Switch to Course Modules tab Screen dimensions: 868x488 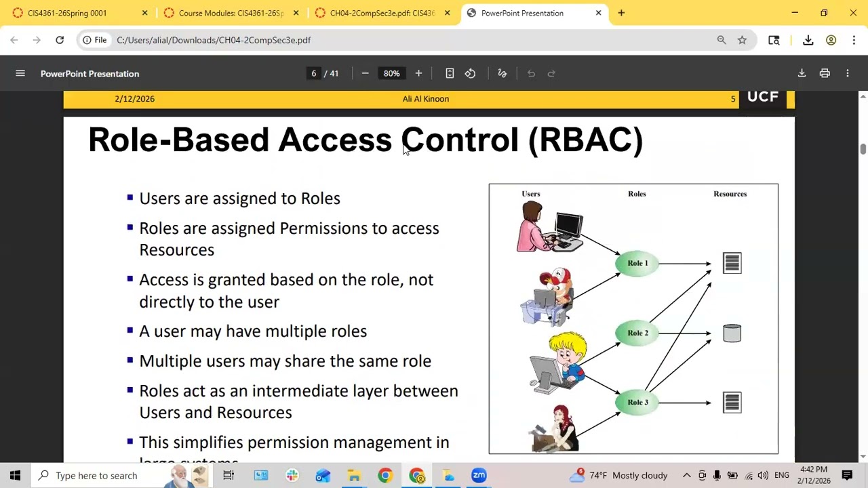coord(231,13)
